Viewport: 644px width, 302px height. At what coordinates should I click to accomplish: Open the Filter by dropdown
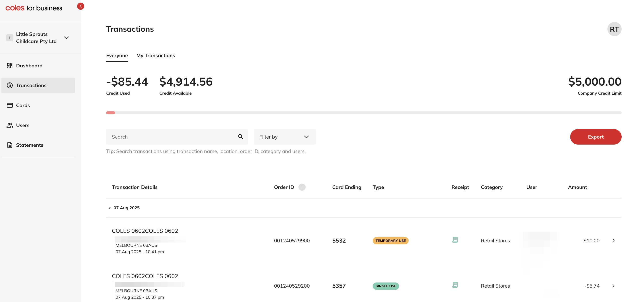pyautogui.click(x=285, y=137)
